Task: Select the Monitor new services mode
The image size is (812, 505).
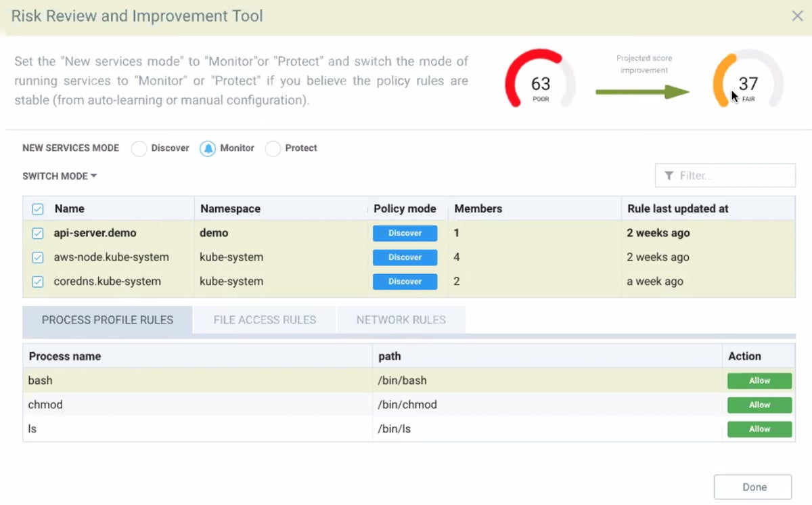Action: [x=207, y=148]
